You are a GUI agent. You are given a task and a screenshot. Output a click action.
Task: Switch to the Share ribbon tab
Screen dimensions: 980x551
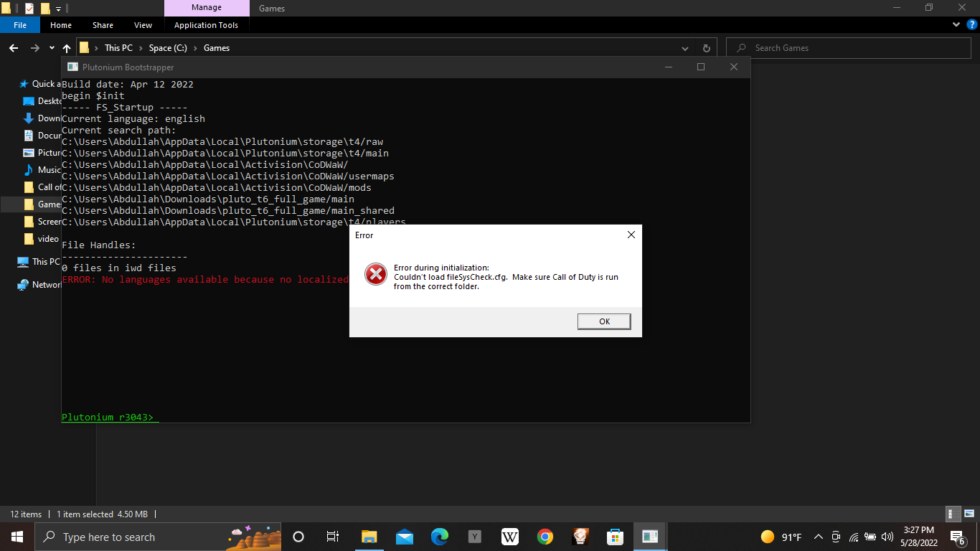click(103, 25)
